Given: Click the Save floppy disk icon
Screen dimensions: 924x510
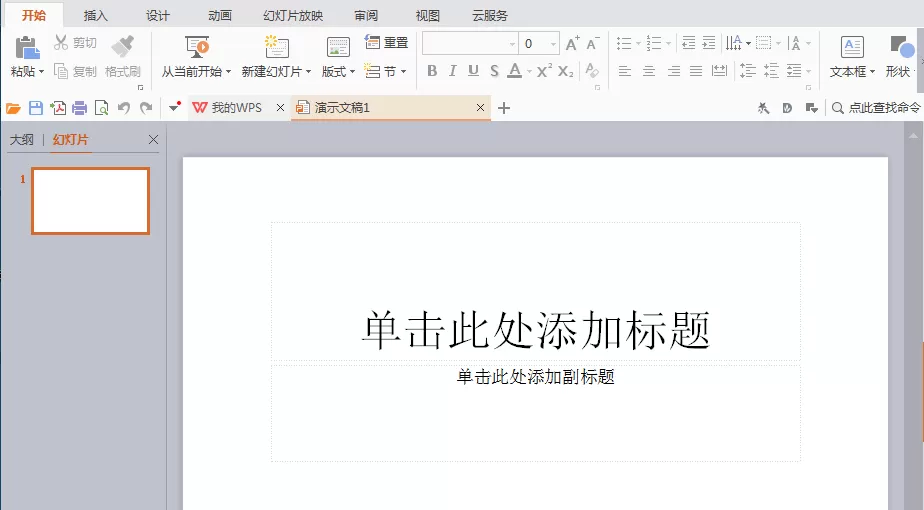Looking at the screenshot, I should [36, 108].
